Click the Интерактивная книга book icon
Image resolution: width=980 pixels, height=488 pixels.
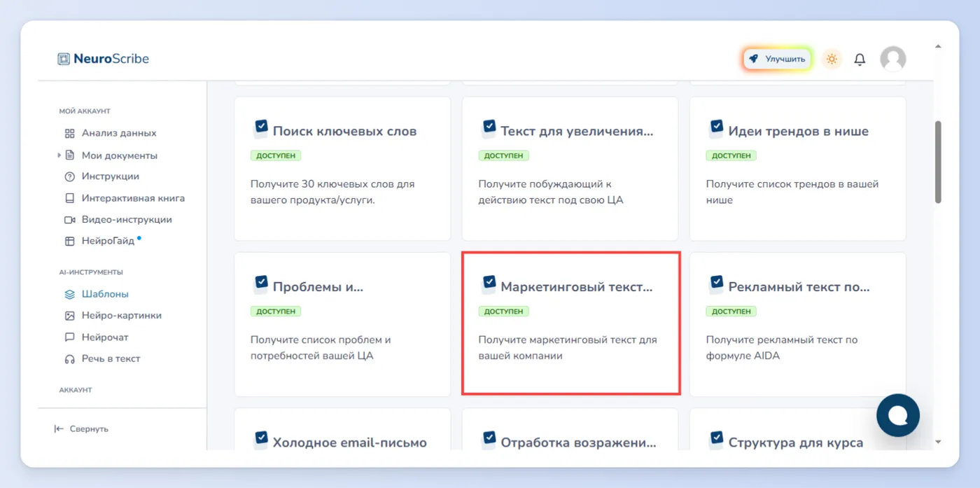[69, 198]
